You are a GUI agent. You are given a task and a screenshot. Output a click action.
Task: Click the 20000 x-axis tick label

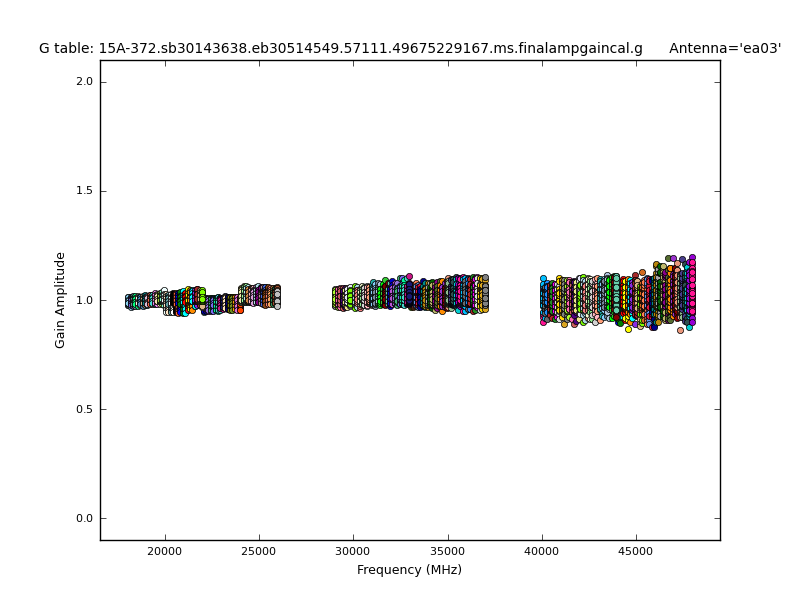164,551
